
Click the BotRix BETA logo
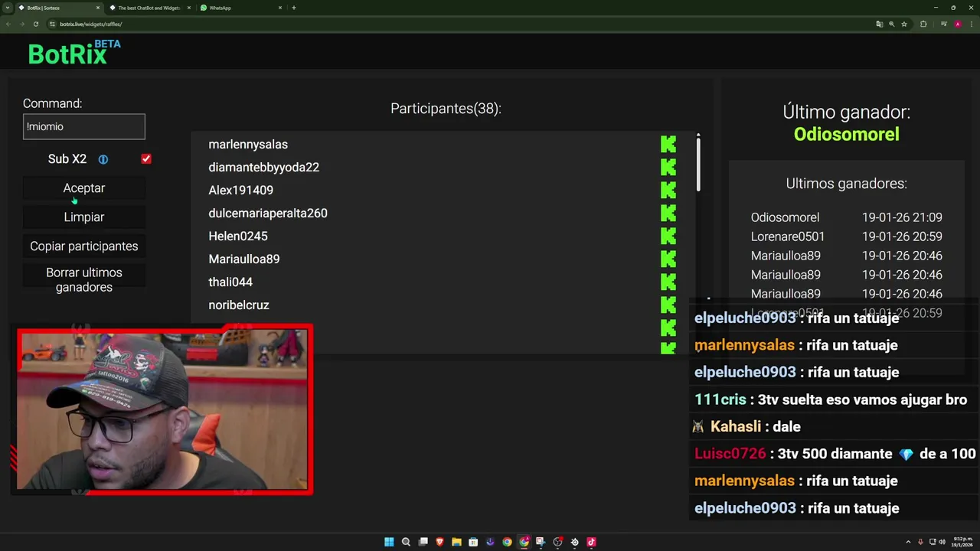[x=74, y=52]
